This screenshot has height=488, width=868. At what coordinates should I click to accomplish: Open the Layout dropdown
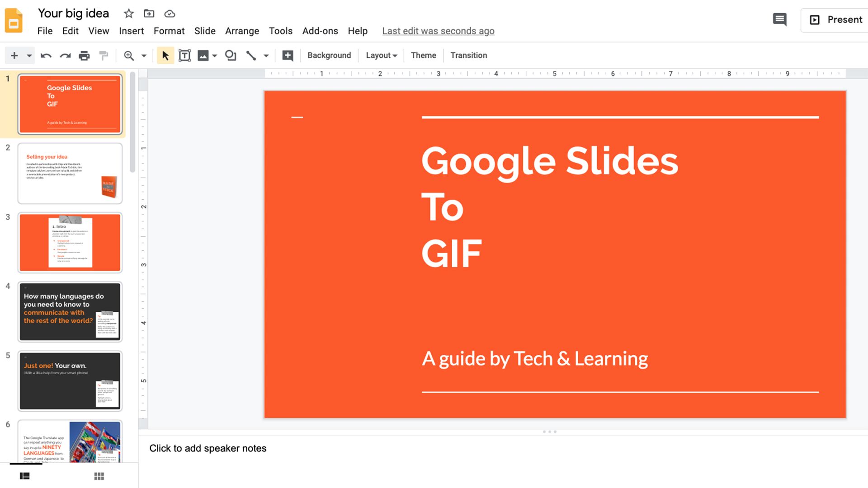coord(381,55)
